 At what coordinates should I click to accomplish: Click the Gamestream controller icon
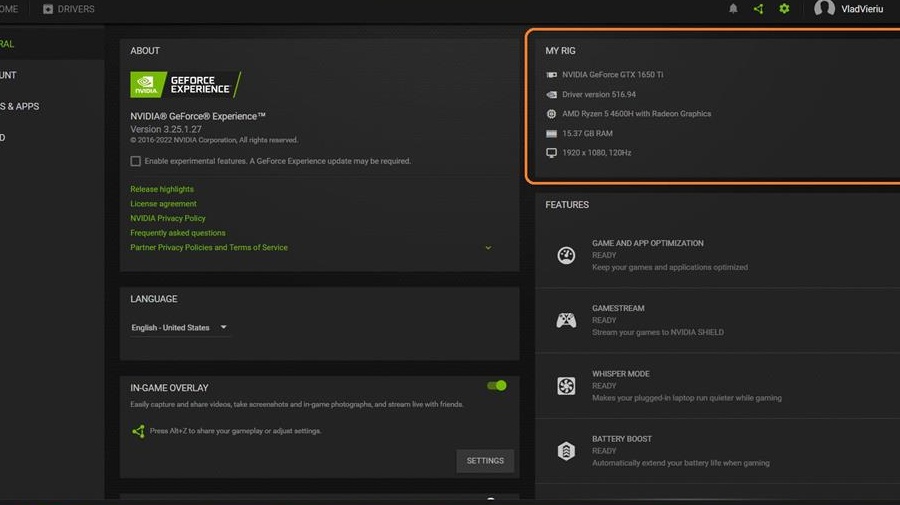pos(566,321)
